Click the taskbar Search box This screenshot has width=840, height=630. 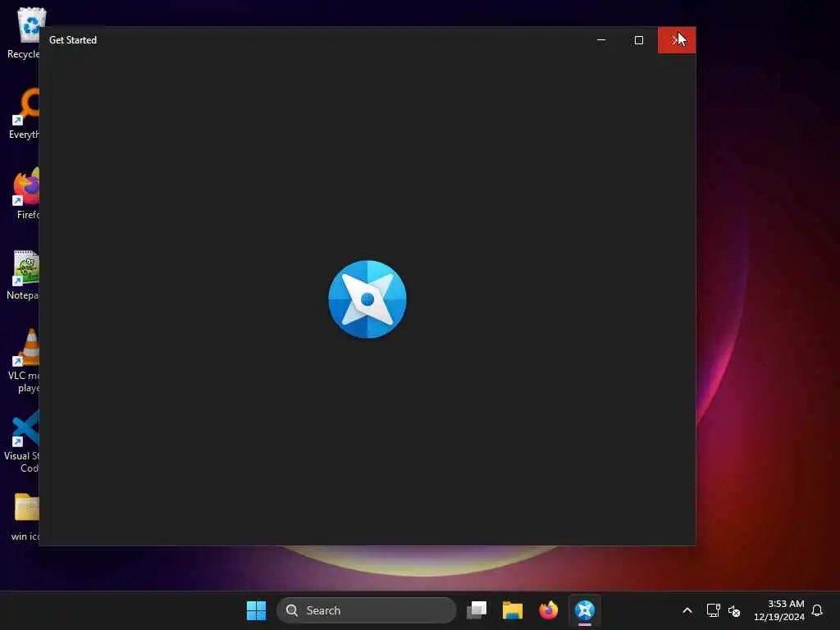pyautogui.click(x=367, y=610)
